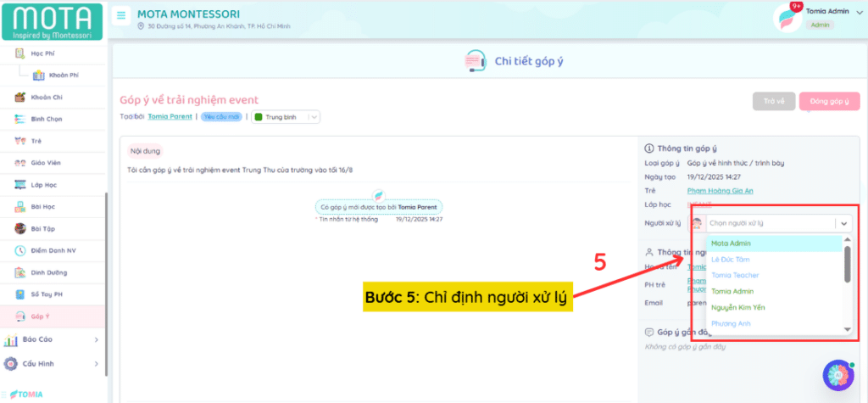Open the Trung bình priority dropdown

(286, 117)
